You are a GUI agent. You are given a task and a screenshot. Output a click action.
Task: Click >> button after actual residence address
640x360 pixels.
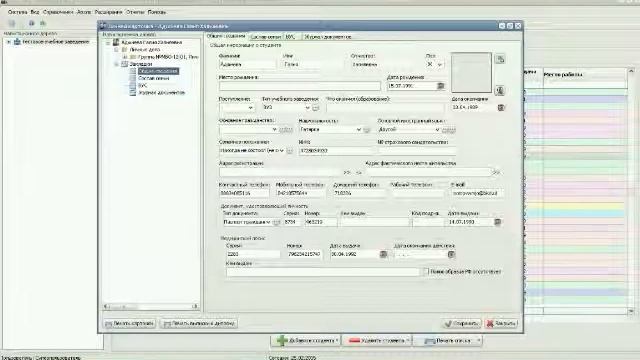click(x=496, y=173)
